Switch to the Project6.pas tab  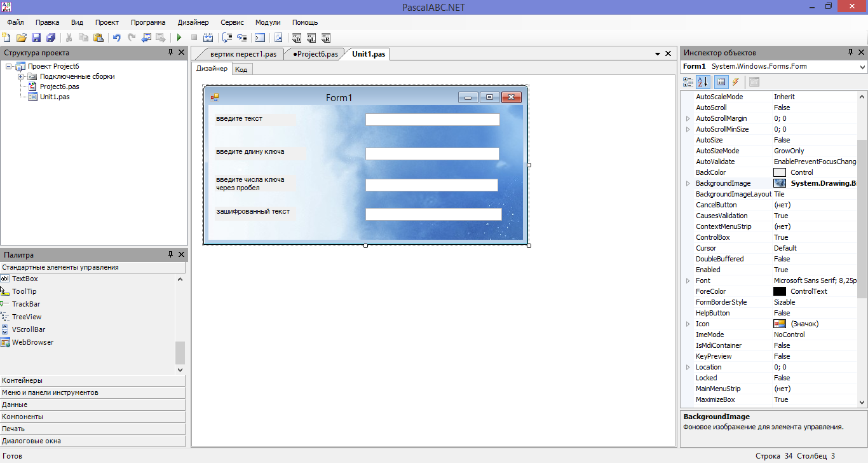pos(315,54)
